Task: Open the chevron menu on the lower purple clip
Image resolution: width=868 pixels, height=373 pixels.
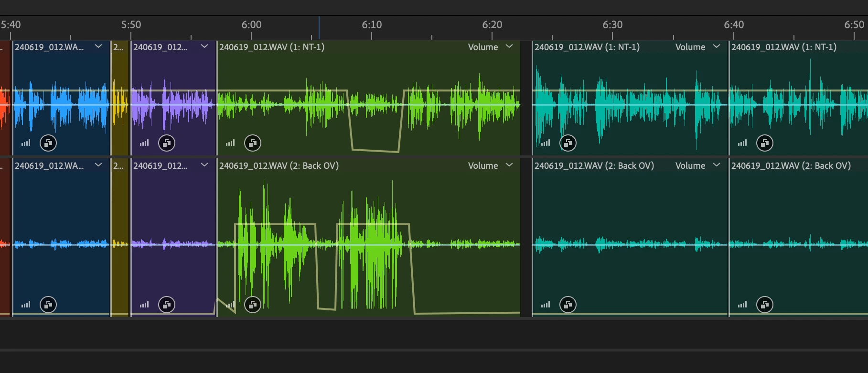Action: click(204, 165)
